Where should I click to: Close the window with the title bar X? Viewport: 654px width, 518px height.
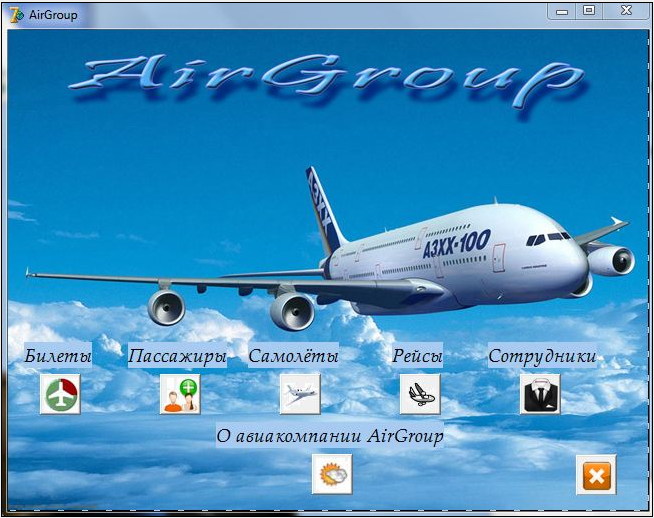[x=626, y=11]
